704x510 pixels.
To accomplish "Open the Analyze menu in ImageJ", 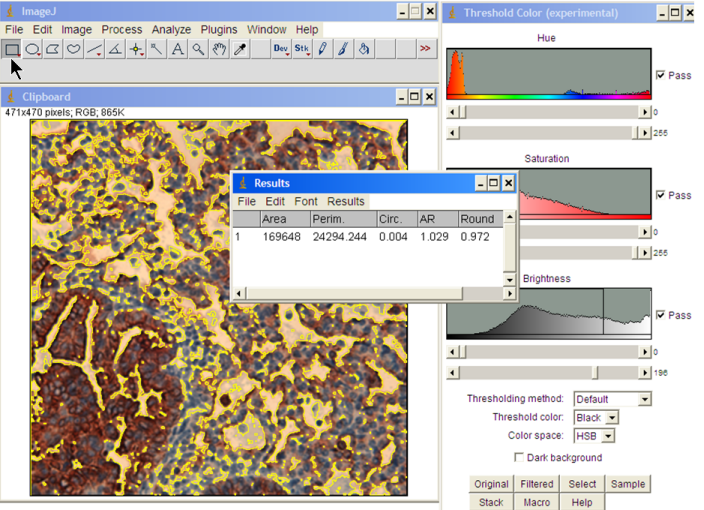I will (x=171, y=30).
